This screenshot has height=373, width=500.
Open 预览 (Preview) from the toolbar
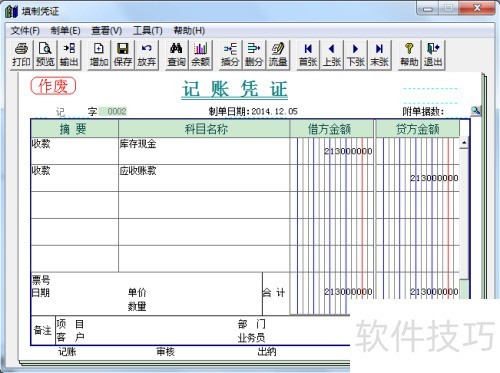tap(45, 55)
